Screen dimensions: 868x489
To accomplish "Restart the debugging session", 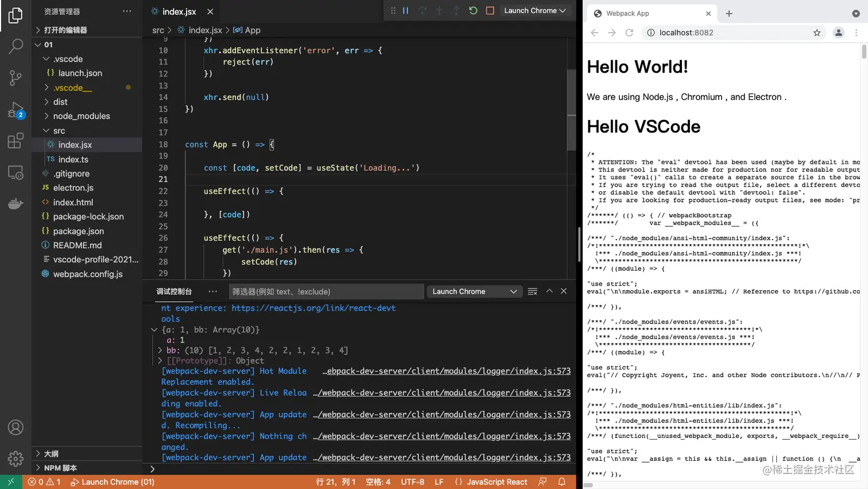I will pyautogui.click(x=473, y=11).
